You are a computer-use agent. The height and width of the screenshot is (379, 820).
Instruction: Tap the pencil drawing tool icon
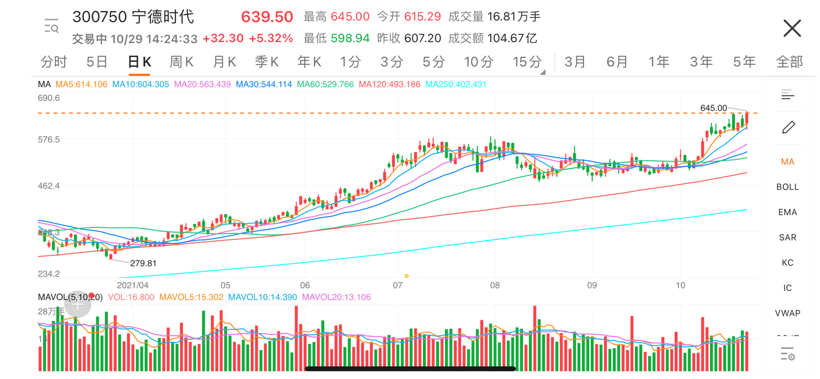[x=788, y=127]
